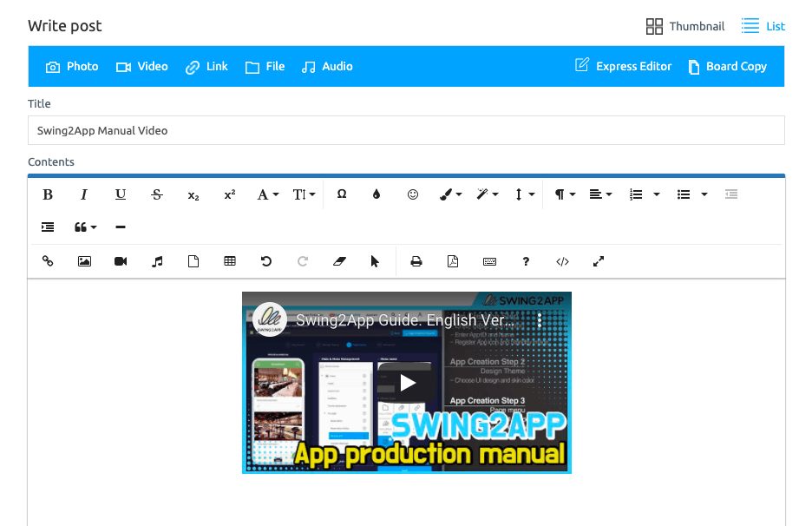Toggle Italic text formatting
812x526 pixels.
[x=84, y=194]
